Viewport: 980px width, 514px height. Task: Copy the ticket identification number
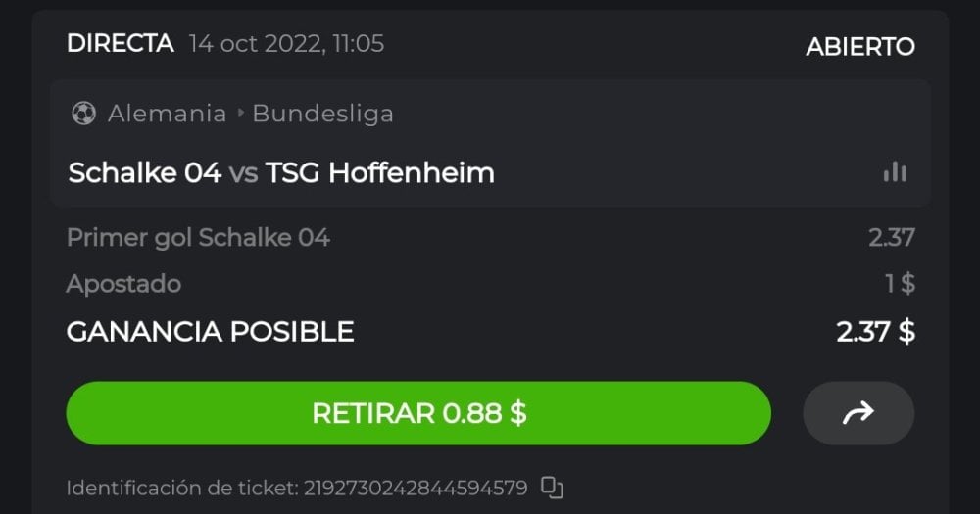click(553, 487)
